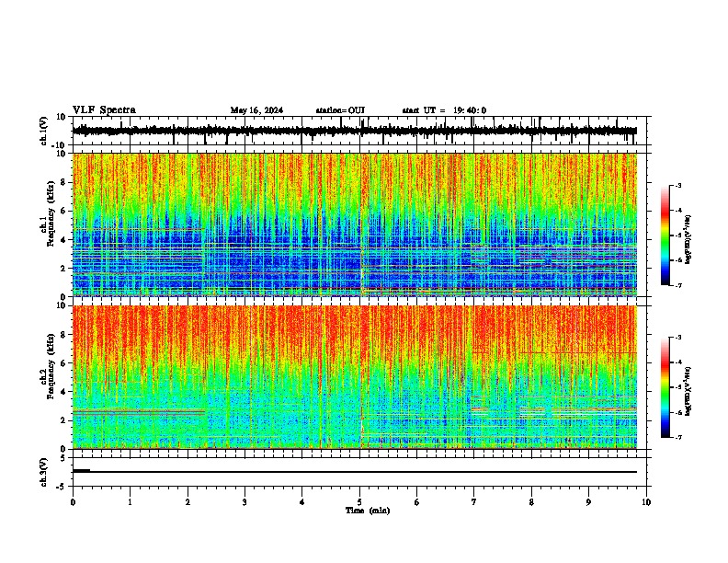Click the "-3" label on ch.1 color scale

(677, 185)
